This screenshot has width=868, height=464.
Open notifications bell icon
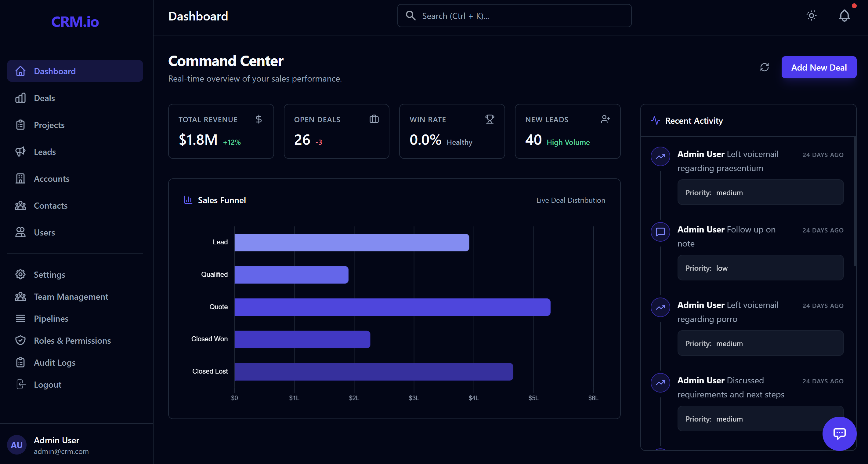pos(844,16)
